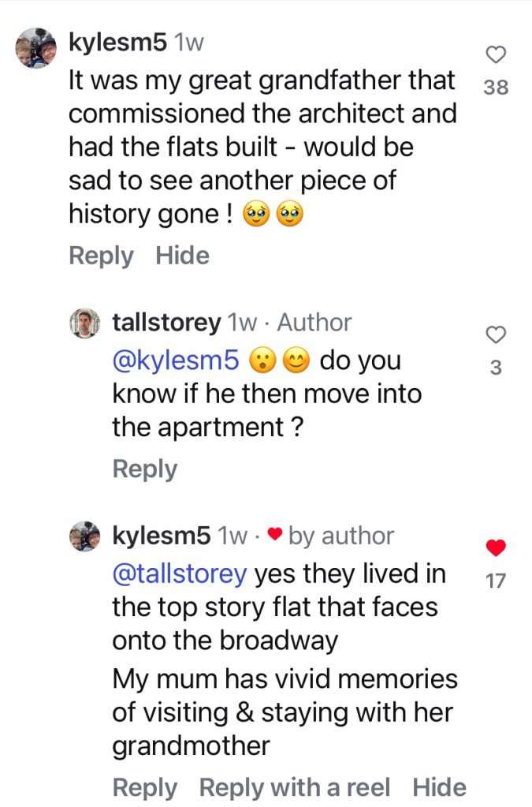Open kylesm5 username on the last reply
The width and height of the screenshot is (532, 807).
pos(162,536)
